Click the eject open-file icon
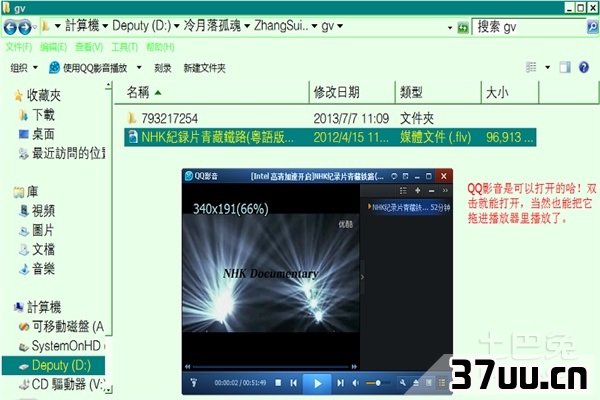The width and height of the screenshot is (600, 400). tap(416, 382)
